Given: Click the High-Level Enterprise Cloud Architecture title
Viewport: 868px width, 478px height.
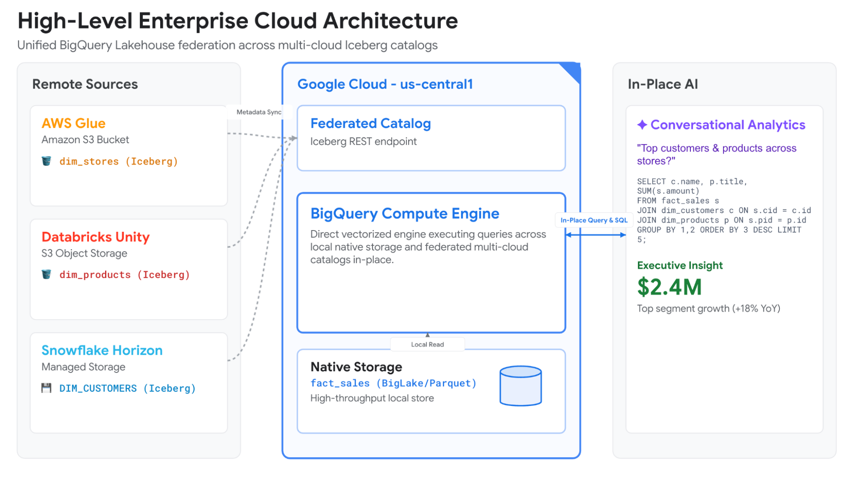Looking at the screenshot, I should 238,21.
